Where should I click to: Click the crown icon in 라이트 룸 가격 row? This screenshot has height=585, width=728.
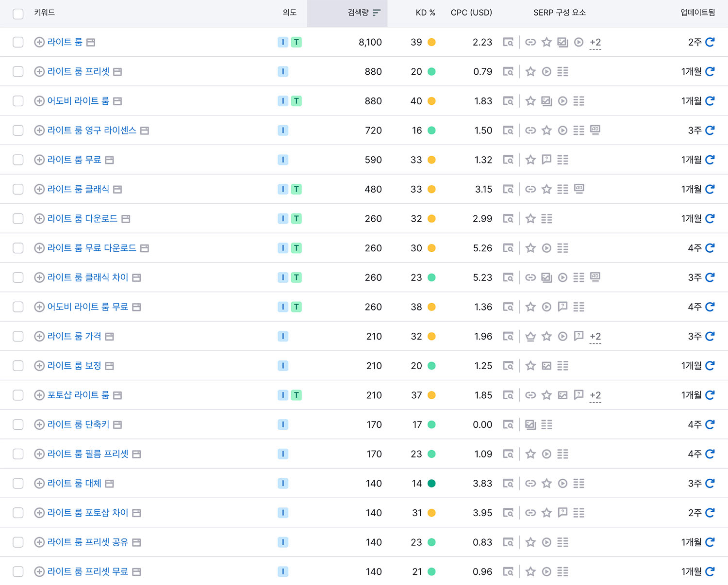(x=530, y=336)
